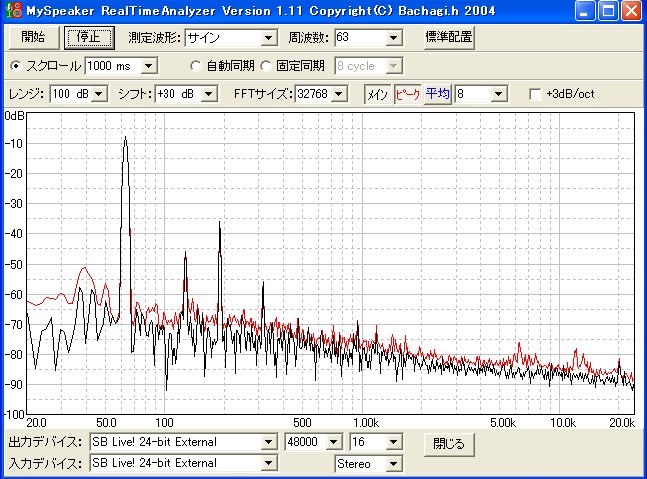Toggle the blue 平均 trace button
Viewport: 647px width, 479px height.
point(437,93)
